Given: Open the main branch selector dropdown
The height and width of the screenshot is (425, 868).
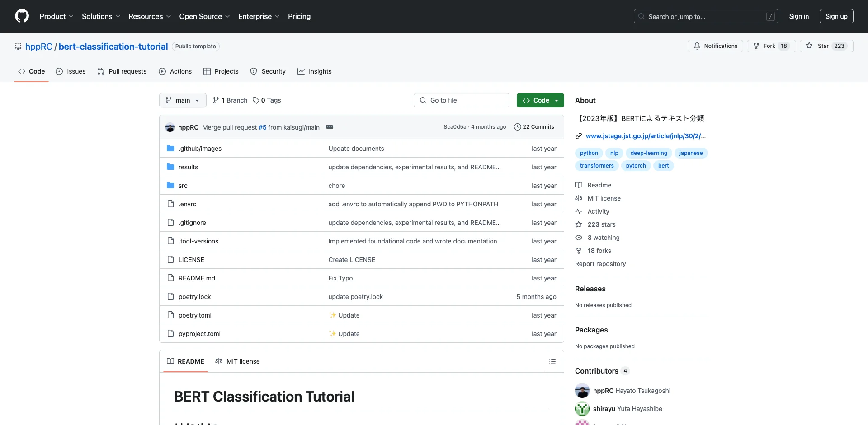Looking at the screenshot, I should [183, 100].
